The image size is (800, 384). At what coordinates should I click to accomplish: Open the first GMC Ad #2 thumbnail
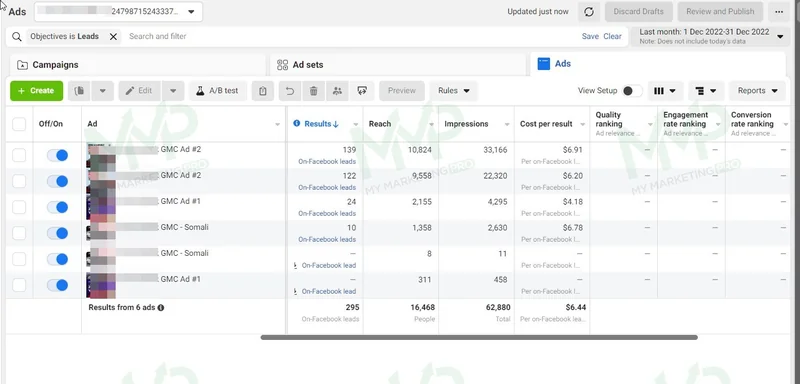point(101,156)
